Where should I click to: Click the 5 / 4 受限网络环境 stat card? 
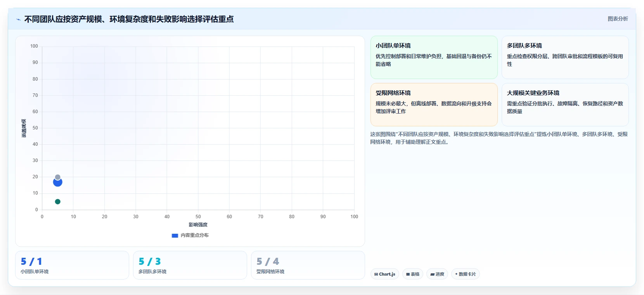308,265
